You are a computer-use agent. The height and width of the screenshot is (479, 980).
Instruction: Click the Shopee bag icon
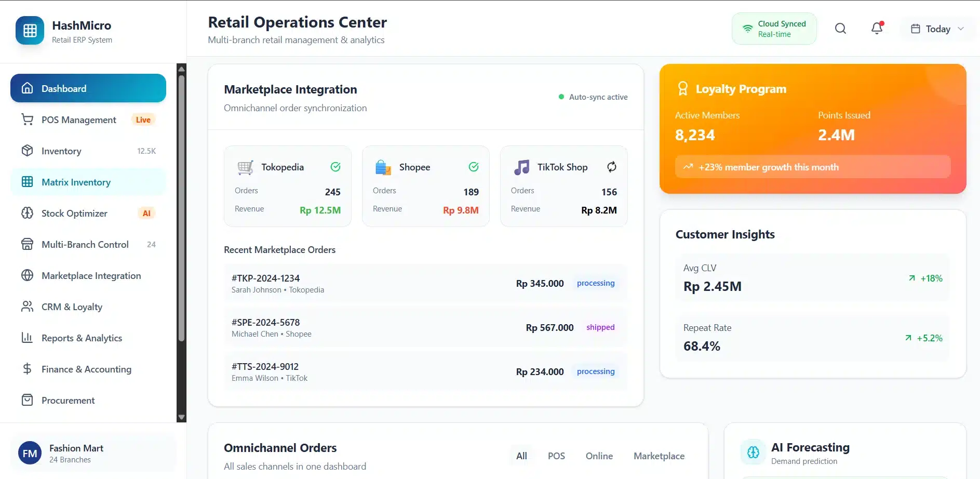click(x=383, y=167)
